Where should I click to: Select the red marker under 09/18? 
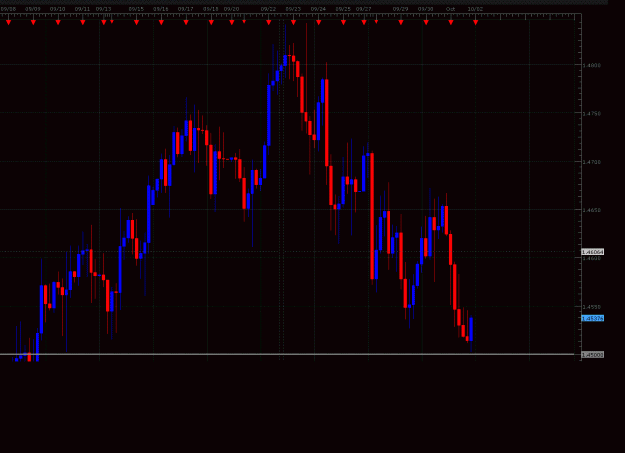coord(211,23)
